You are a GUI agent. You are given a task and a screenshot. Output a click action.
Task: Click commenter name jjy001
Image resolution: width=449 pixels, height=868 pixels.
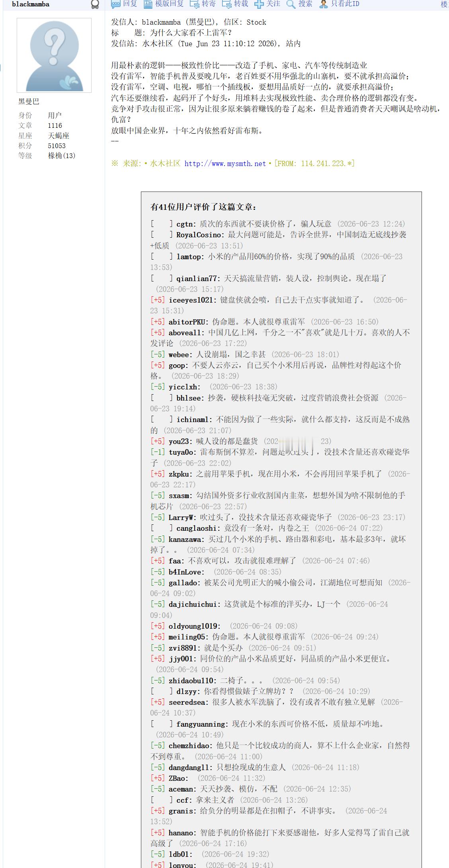coord(181,659)
